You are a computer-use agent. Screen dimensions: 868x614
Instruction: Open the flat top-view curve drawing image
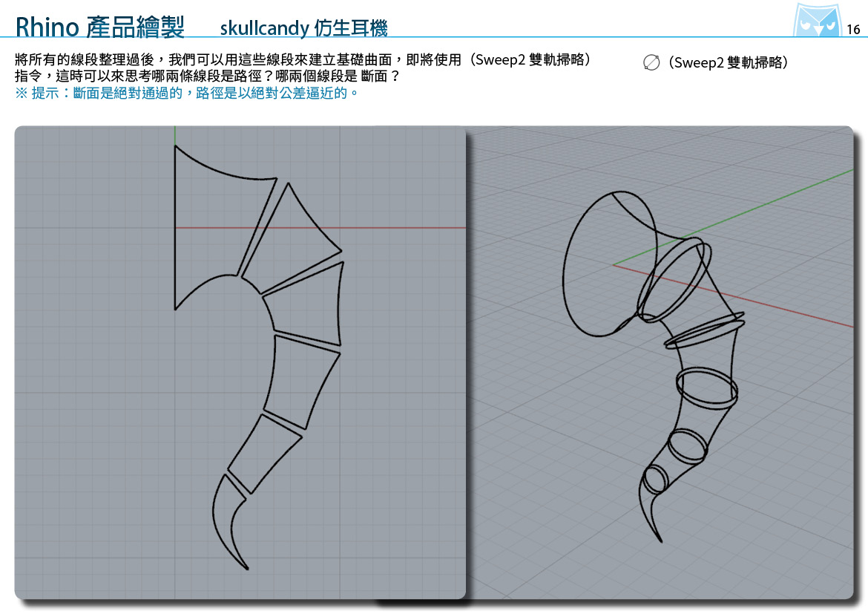click(x=240, y=362)
